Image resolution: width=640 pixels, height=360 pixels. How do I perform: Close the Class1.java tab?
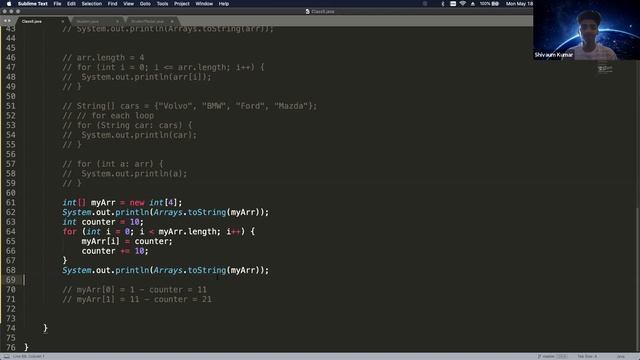pos(62,21)
